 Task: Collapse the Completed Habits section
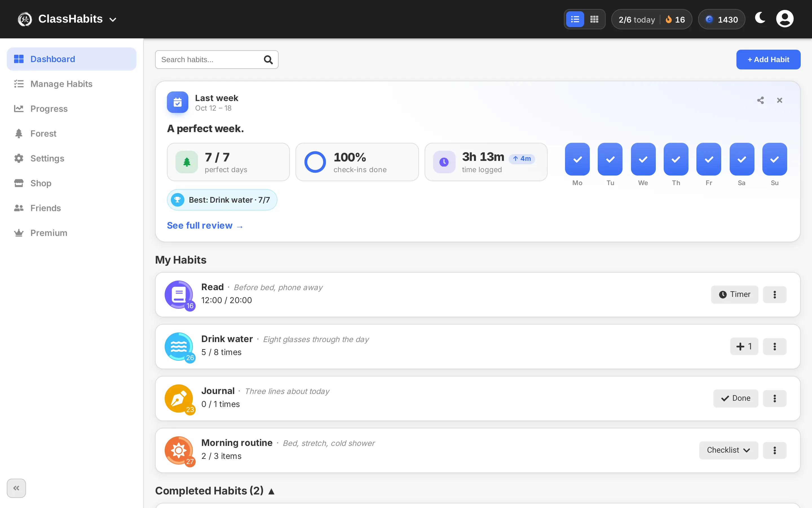click(x=215, y=491)
